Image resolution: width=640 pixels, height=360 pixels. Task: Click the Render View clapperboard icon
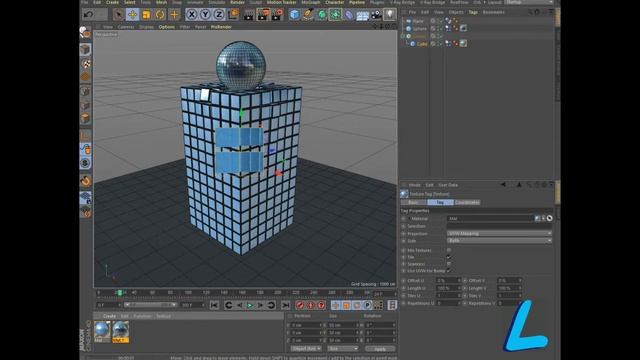click(248, 15)
